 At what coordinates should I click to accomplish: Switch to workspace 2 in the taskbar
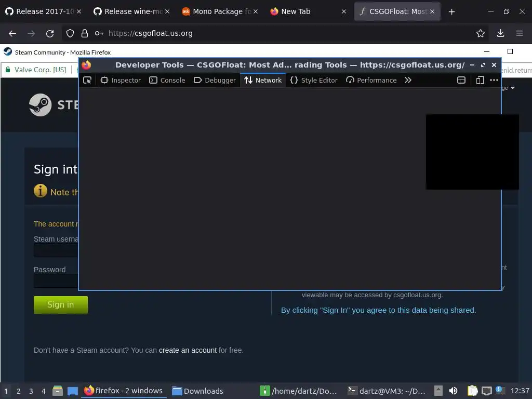click(19, 391)
